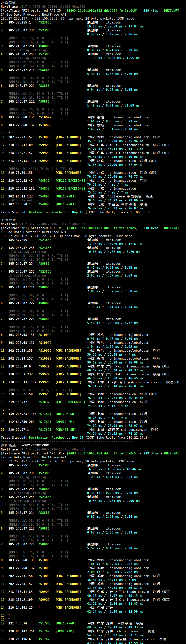
Task: Click the '[CNCNET-SH]' tag
Action: click(65, 430)
